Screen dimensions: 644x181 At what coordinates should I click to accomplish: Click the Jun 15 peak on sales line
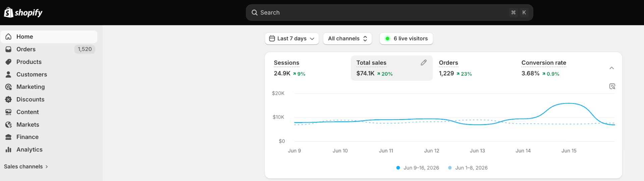pyautogui.click(x=569, y=104)
